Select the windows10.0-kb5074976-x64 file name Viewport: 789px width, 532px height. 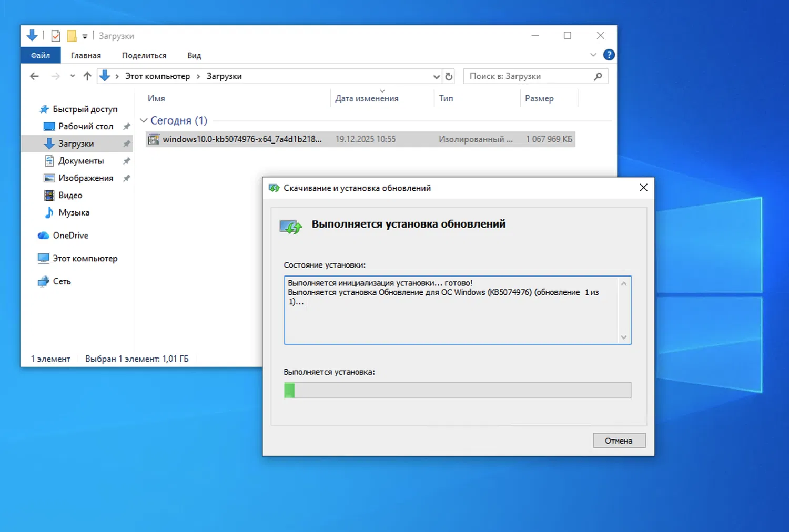pyautogui.click(x=242, y=139)
